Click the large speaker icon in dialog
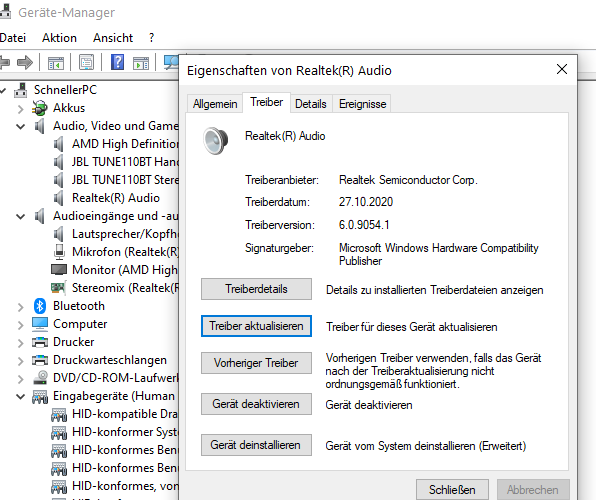596x500 pixels. tap(216, 141)
